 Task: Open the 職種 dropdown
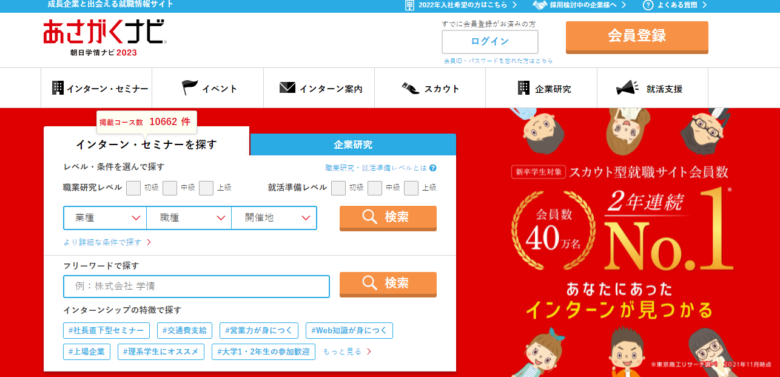click(x=189, y=218)
